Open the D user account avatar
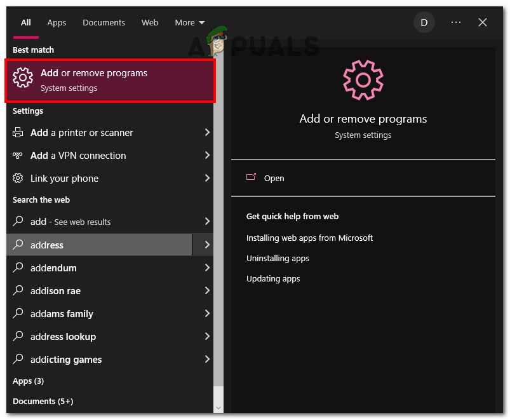The height and width of the screenshot is (420, 510). (424, 22)
